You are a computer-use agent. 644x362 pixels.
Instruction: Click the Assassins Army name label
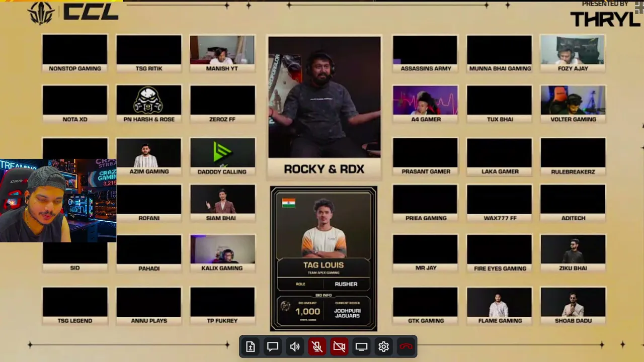tap(426, 68)
